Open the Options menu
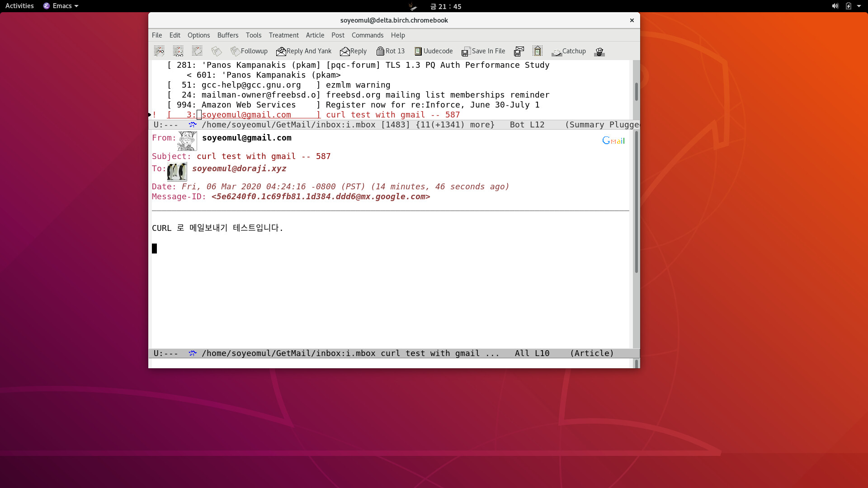868x488 pixels. 199,35
